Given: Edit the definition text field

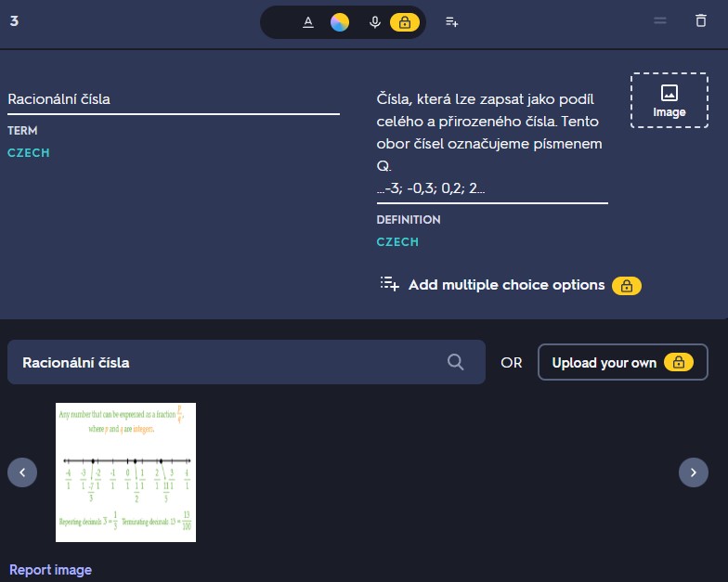Looking at the screenshot, I should [x=491, y=143].
